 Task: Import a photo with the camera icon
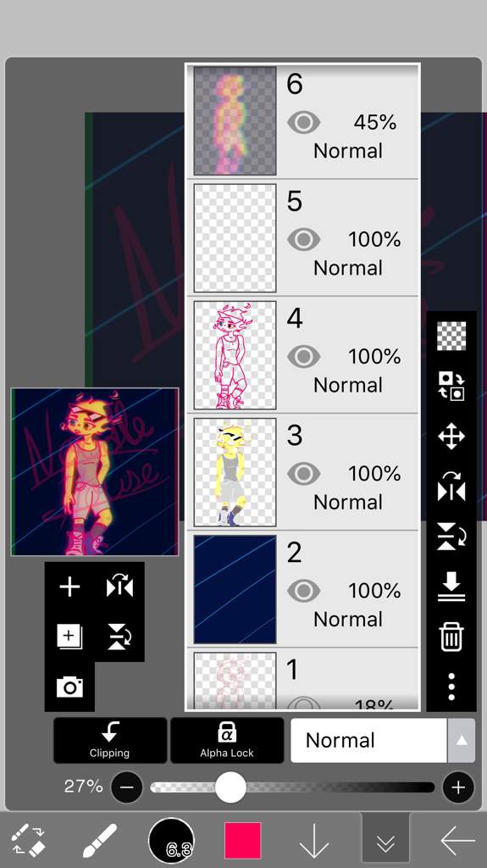69,687
